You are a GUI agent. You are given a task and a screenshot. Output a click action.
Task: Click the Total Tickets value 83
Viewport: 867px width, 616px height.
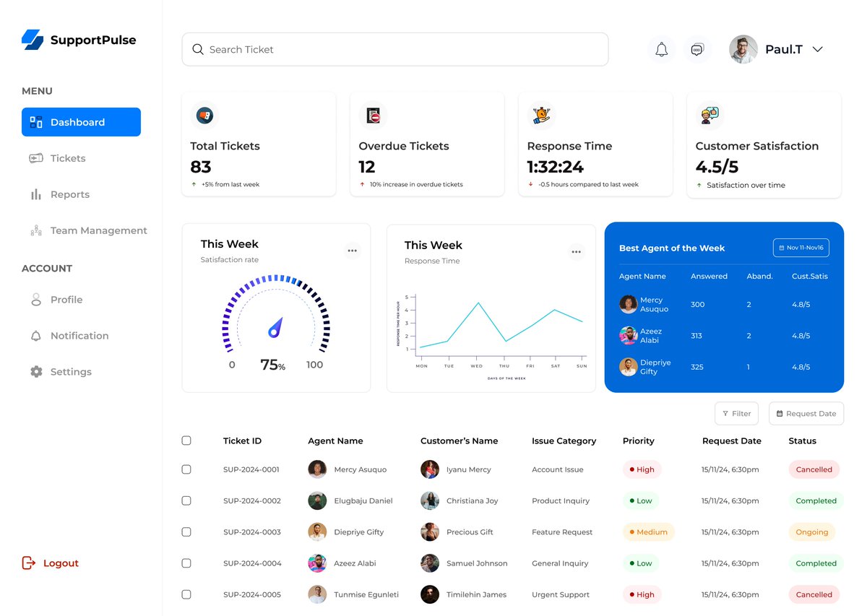click(201, 167)
